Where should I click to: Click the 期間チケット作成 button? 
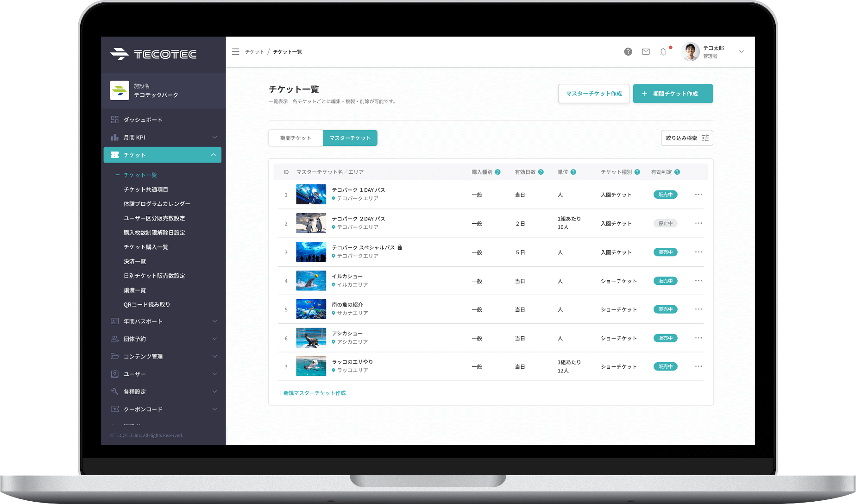pyautogui.click(x=673, y=94)
